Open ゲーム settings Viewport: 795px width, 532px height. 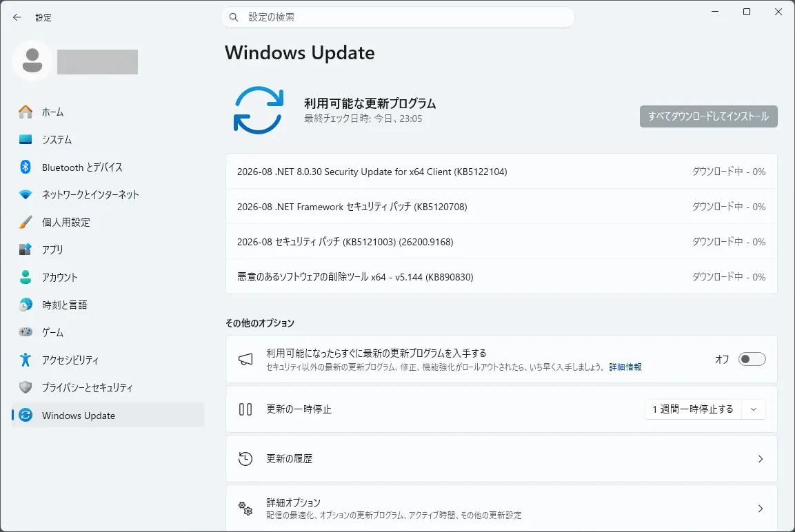[x=108, y=332]
